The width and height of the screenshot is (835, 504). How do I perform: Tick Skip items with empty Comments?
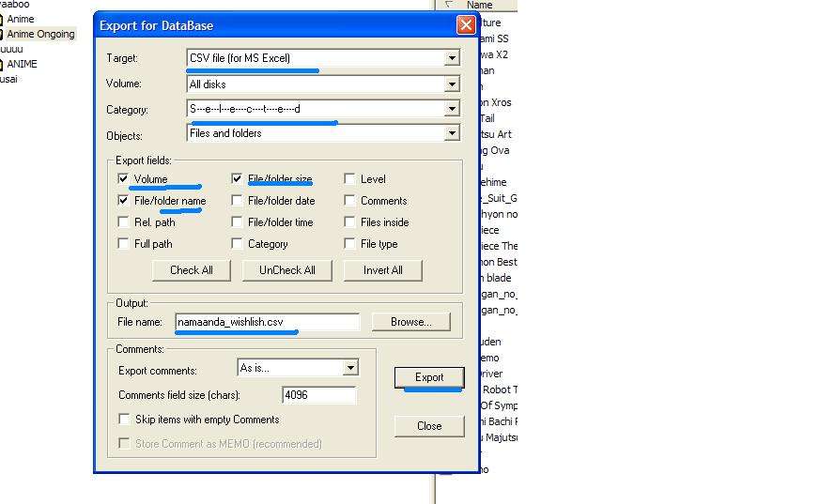pyautogui.click(x=124, y=420)
